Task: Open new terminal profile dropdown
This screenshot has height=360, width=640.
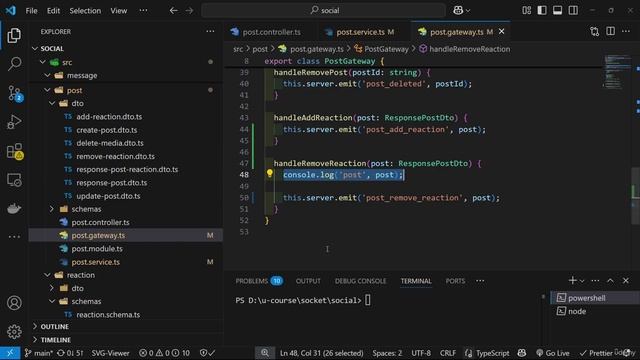Action: [582, 281]
